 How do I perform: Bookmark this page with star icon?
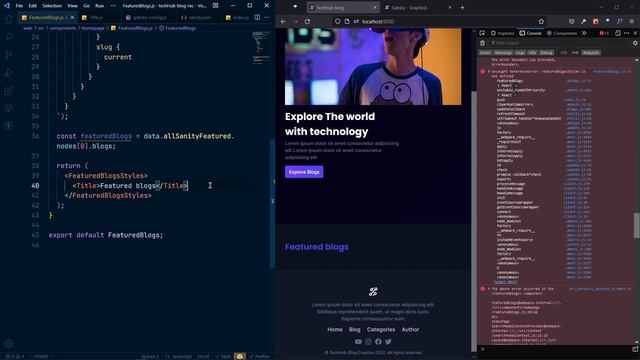[x=541, y=21]
